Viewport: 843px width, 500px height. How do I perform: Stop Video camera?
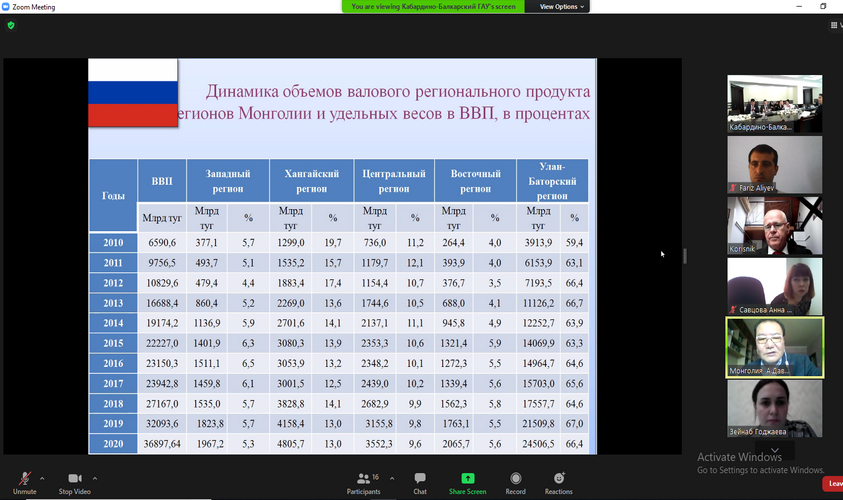[75, 481]
